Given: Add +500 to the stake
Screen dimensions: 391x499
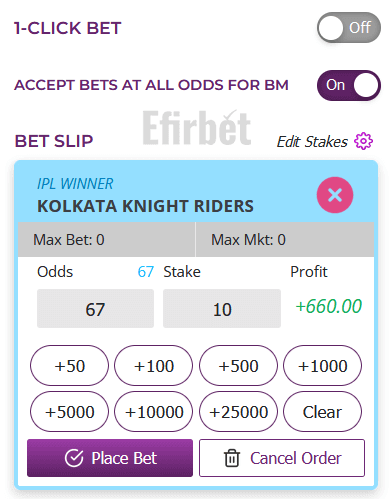Looking at the screenshot, I should tap(238, 366).
